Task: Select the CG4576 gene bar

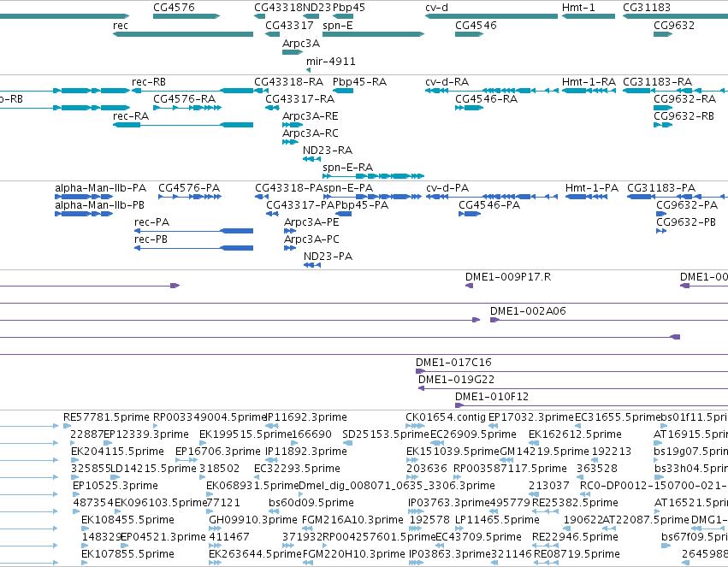Action: [x=186, y=16]
